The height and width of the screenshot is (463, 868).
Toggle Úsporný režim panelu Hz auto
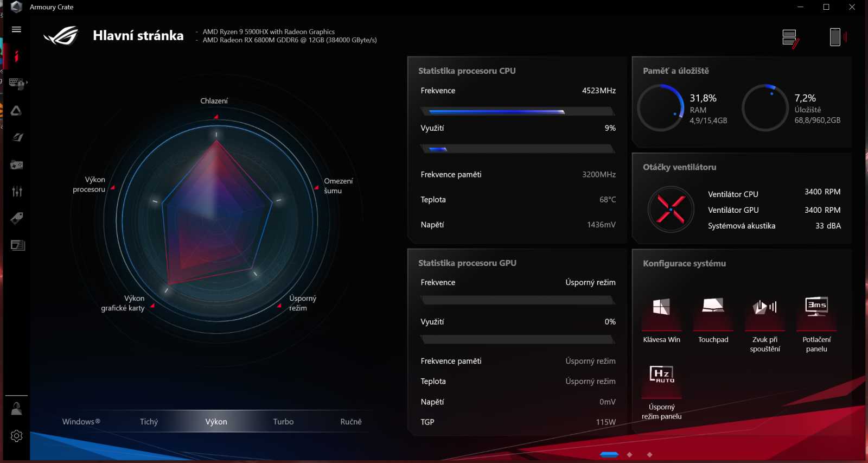tap(661, 392)
